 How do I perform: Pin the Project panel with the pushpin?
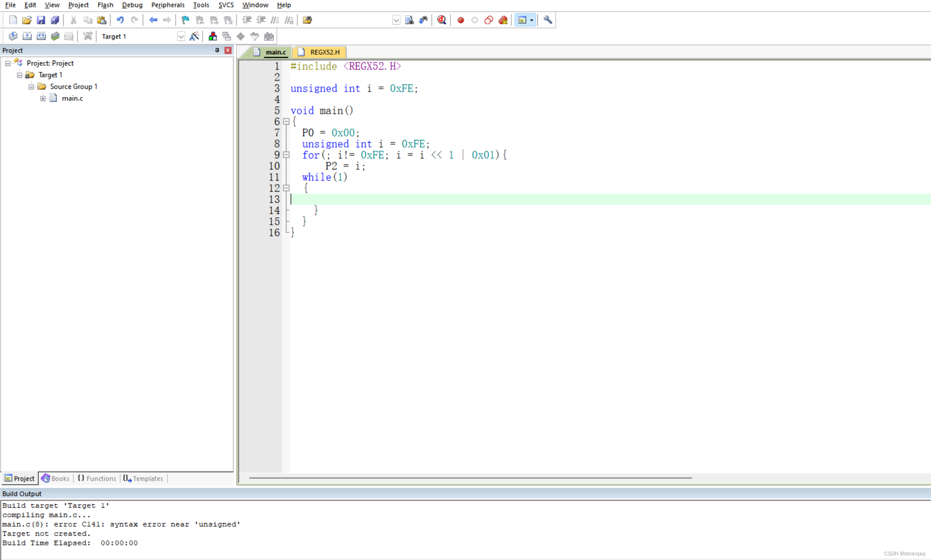tap(217, 50)
